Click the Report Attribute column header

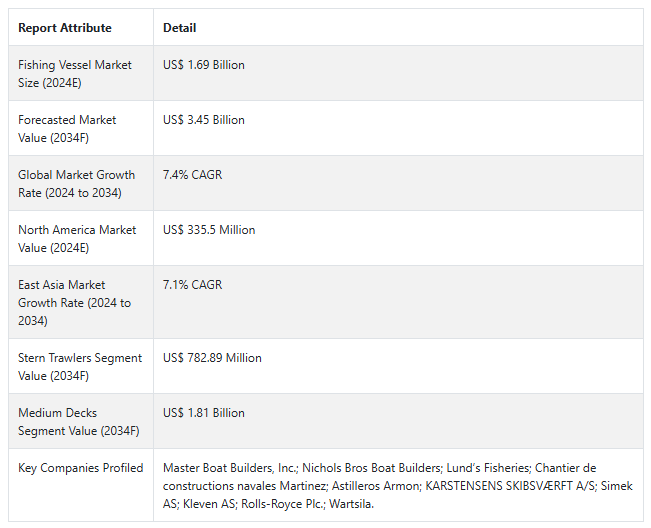(x=65, y=28)
